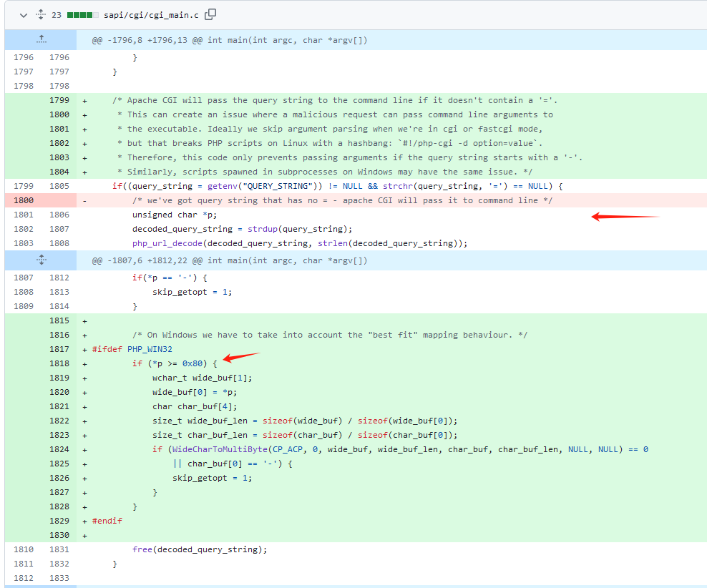Click the php_url_decode function call

167,243
